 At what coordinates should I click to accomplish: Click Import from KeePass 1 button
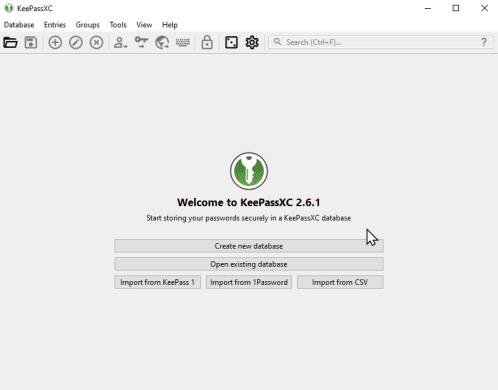157,282
